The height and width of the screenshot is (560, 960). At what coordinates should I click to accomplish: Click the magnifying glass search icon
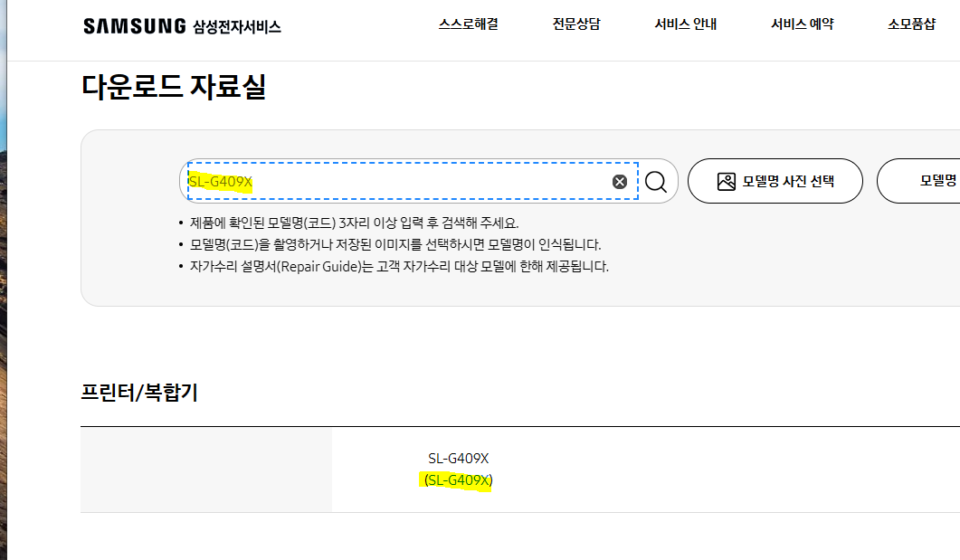tap(656, 182)
